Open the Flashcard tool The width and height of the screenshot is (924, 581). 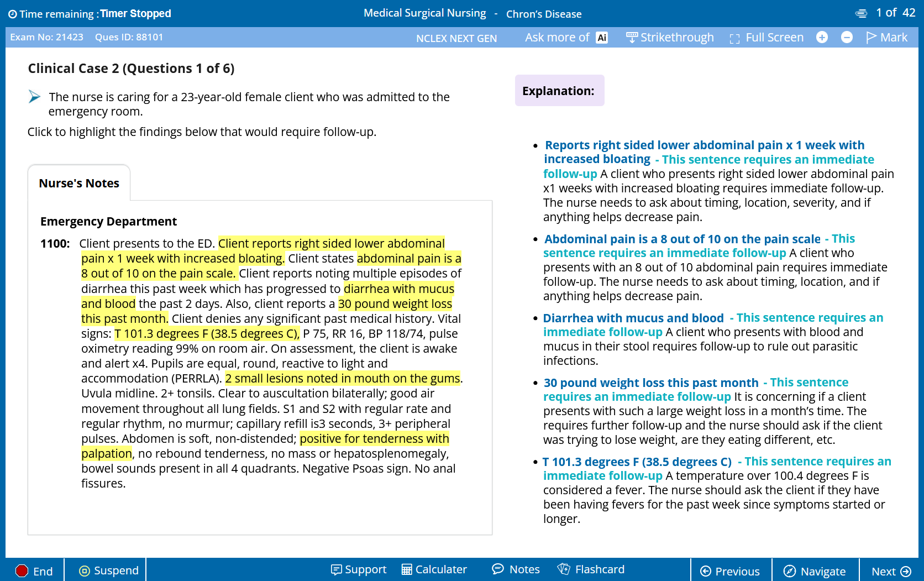[591, 569]
